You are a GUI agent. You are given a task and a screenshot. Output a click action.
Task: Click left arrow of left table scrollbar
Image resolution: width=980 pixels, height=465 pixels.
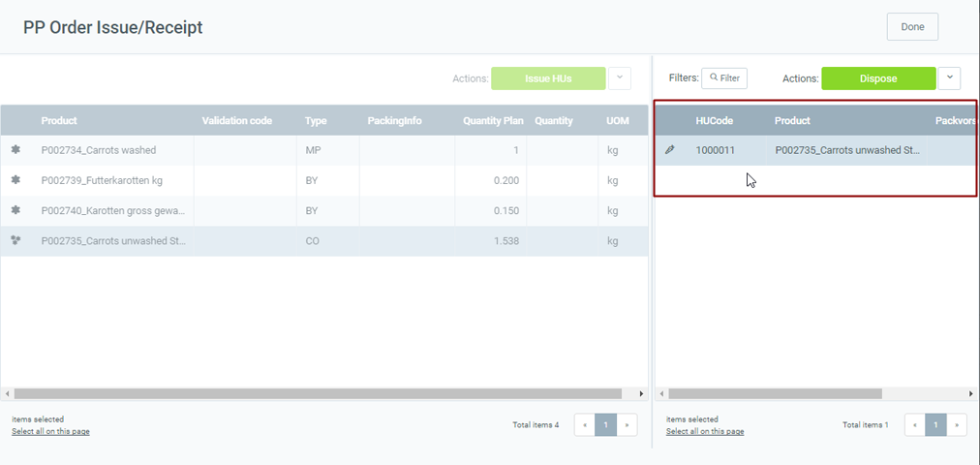tap(6, 393)
